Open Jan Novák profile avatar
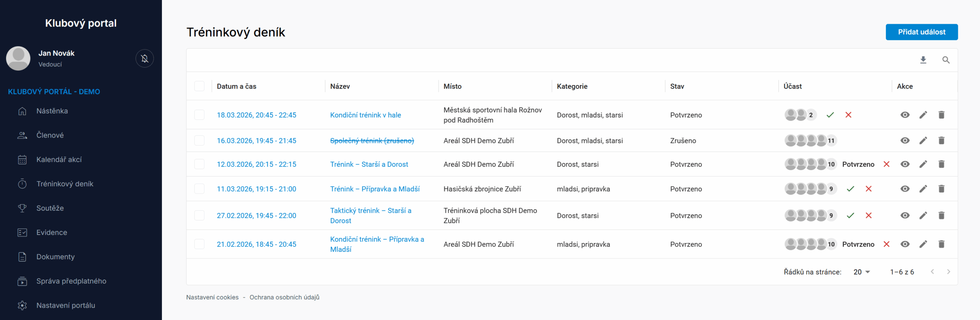 [18, 58]
